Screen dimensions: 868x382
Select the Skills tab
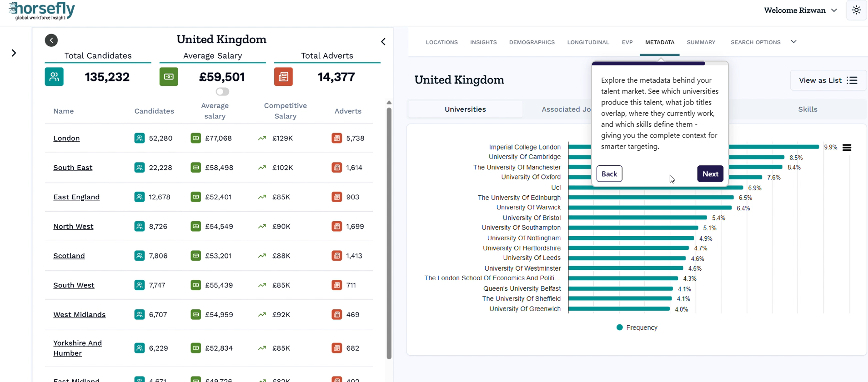(x=808, y=109)
